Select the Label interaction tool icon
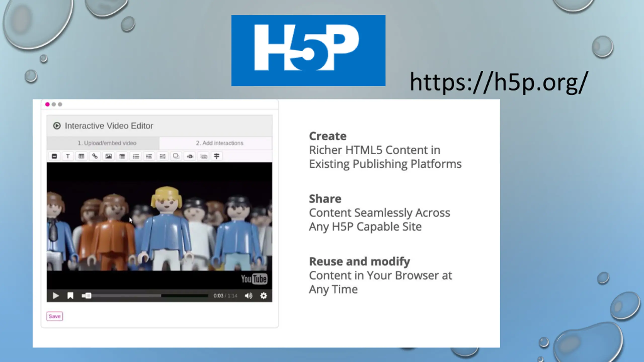Image resolution: width=644 pixels, height=362 pixels. (54, 156)
